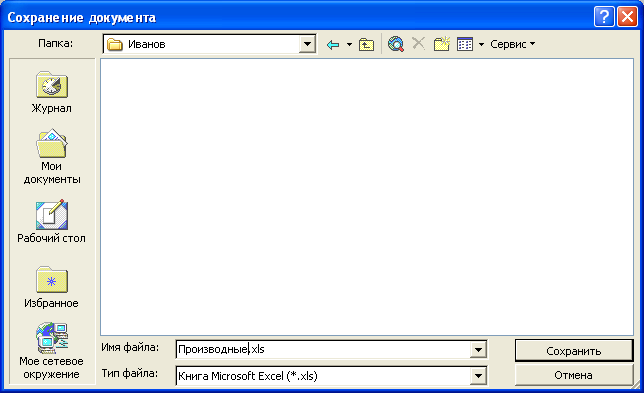Go to Мои документы folder
Screen dimensions: 644x393
tap(52, 157)
